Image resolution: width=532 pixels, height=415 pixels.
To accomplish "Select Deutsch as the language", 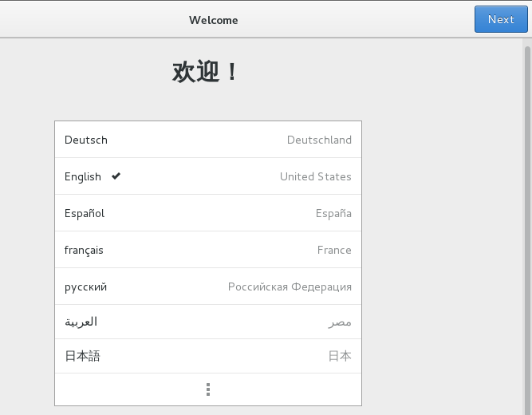I will 86,140.
